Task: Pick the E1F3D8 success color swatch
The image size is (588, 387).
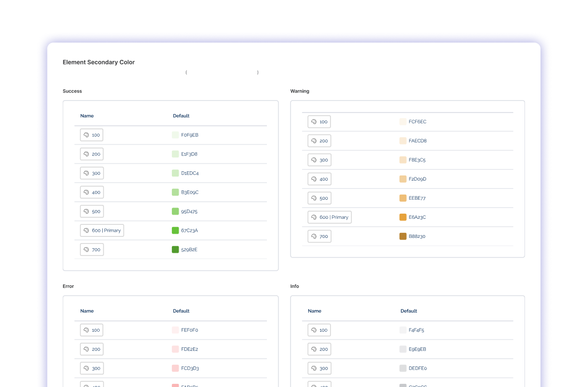Action: 175,154
